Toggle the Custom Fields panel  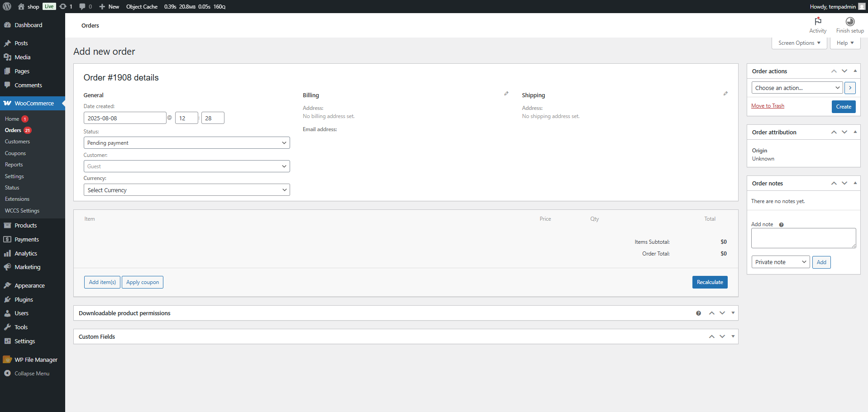point(733,336)
